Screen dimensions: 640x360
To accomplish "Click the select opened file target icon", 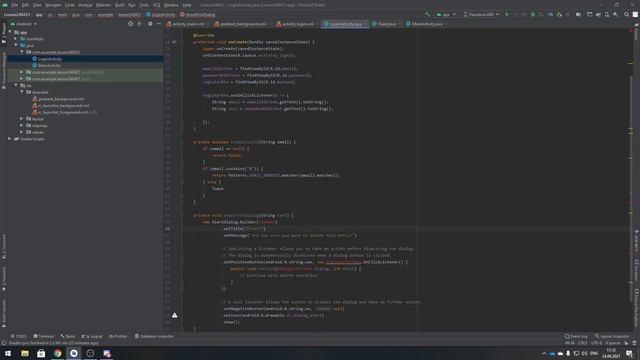I will (x=131, y=24).
